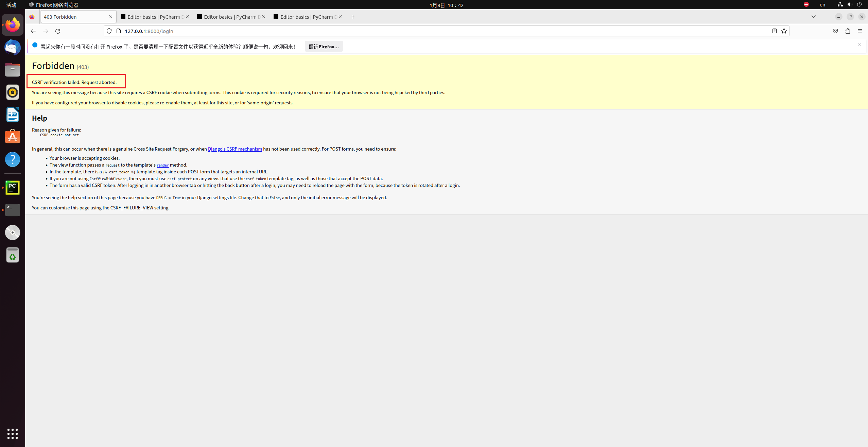Image resolution: width=868 pixels, height=447 pixels.
Task: Bookmark this page with star icon
Action: coord(784,31)
